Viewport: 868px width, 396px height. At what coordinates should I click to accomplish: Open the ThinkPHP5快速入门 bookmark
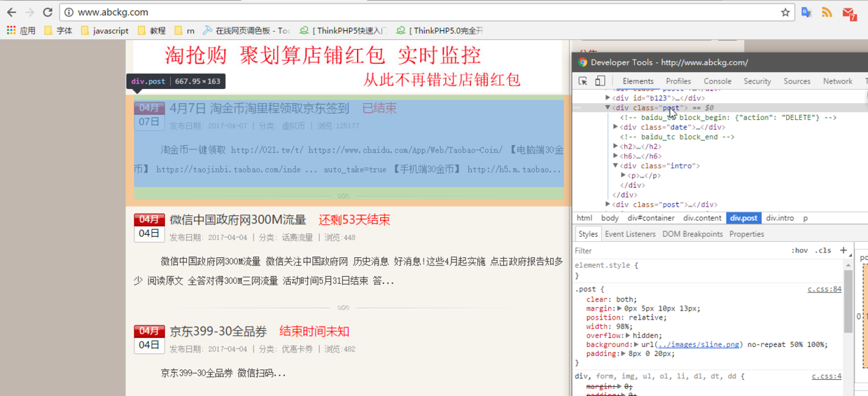click(x=343, y=31)
